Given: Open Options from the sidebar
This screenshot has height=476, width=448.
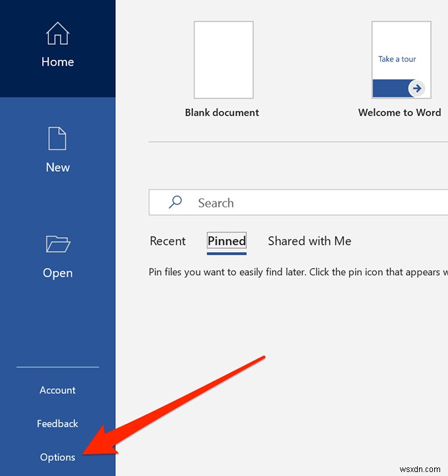Looking at the screenshot, I should pyautogui.click(x=57, y=457).
